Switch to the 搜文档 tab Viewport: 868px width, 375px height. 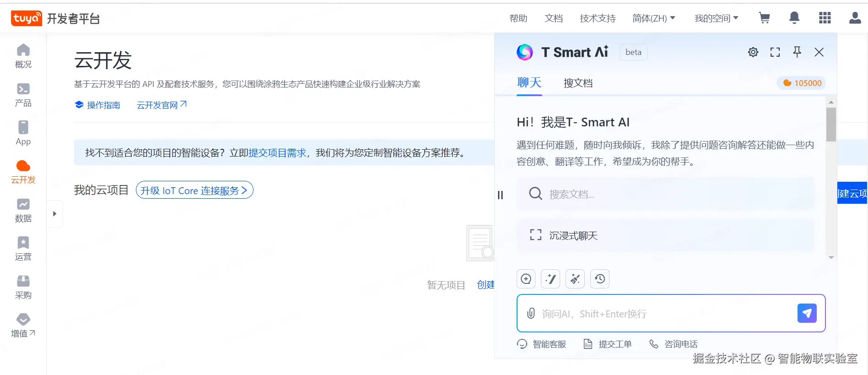tap(578, 83)
